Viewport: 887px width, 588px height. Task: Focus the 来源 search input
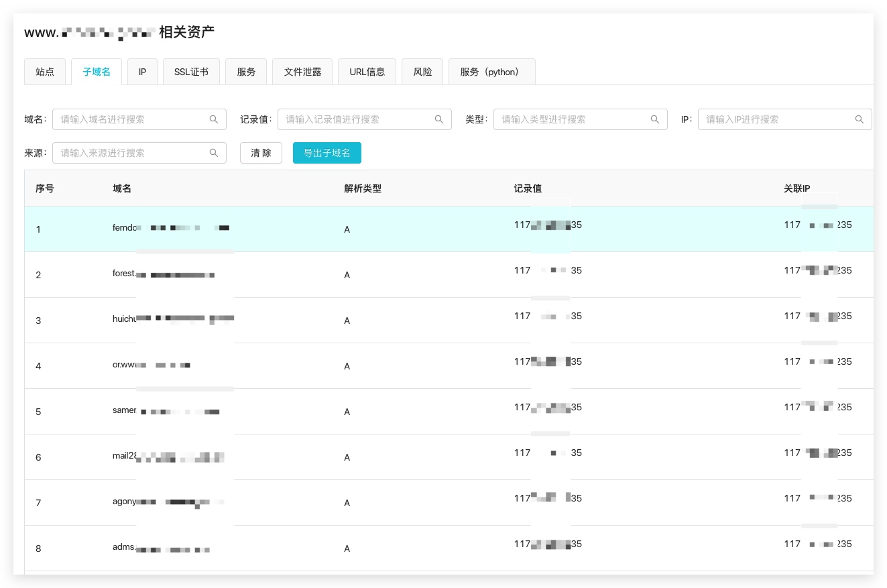[139, 153]
